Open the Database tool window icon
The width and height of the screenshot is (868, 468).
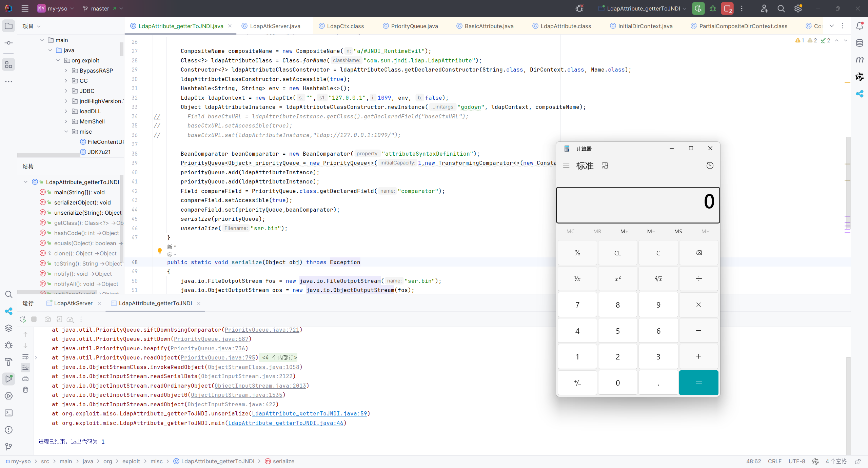click(860, 43)
